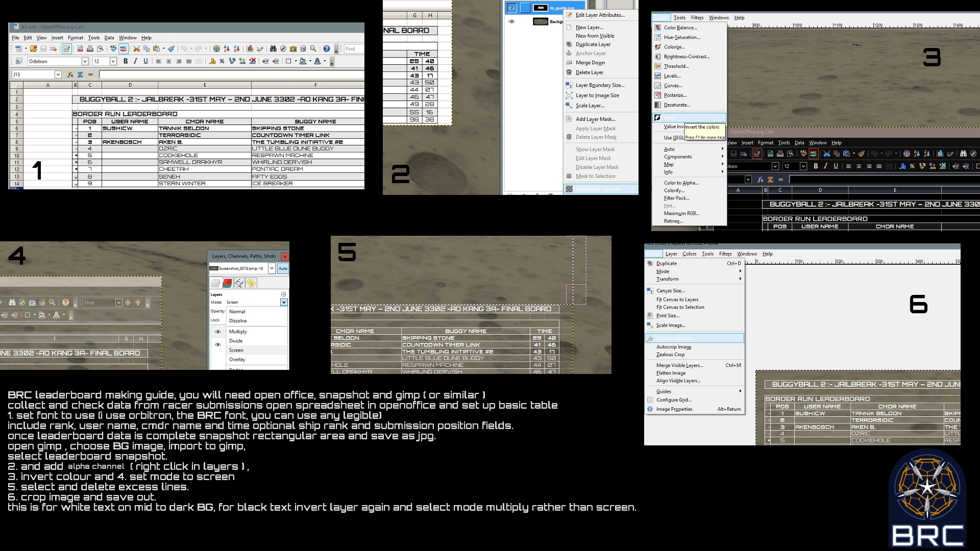This screenshot has height=551, width=980.
Task: Click the Find field in the jb1.ods toolbar
Action: (x=353, y=49)
